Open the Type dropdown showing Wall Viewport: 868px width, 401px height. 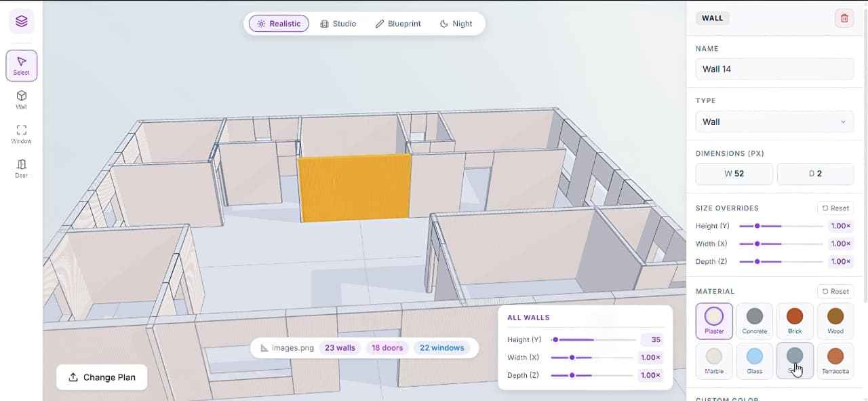774,121
